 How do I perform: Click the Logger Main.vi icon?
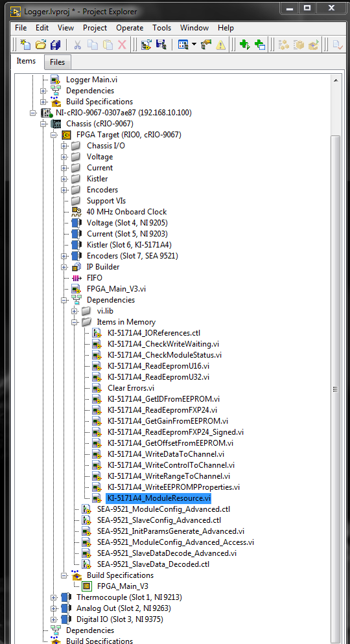click(56, 79)
